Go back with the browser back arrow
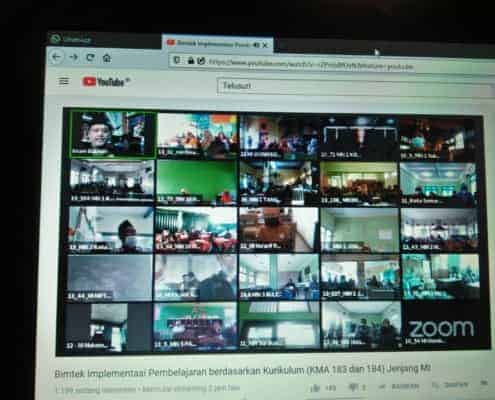 coord(56,57)
